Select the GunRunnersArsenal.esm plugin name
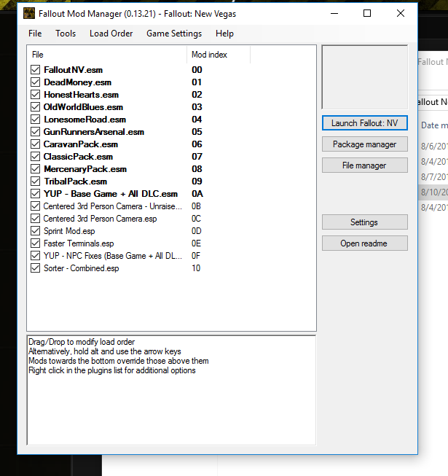 pos(94,132)
